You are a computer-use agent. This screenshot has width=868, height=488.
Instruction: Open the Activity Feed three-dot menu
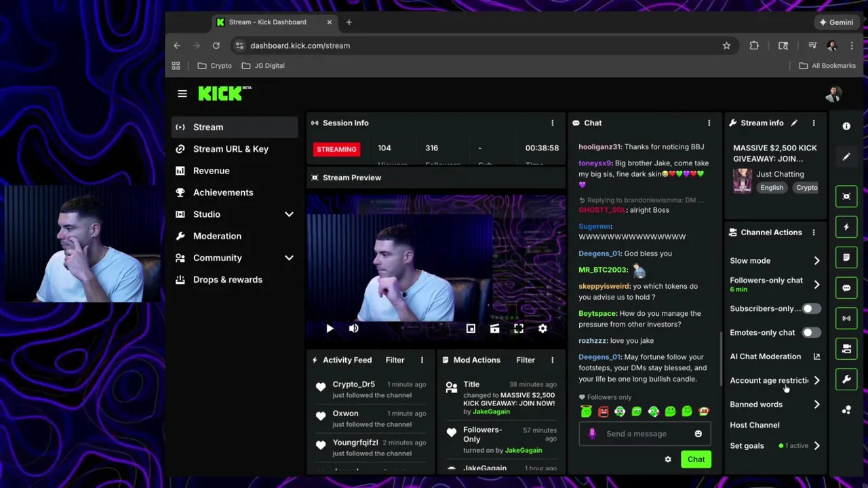point(422,360)
